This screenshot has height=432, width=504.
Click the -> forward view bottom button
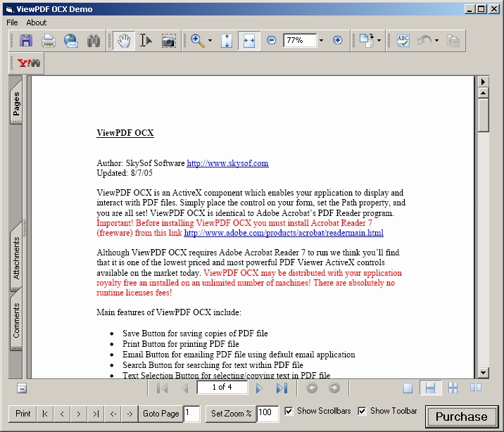click(130, 414)
